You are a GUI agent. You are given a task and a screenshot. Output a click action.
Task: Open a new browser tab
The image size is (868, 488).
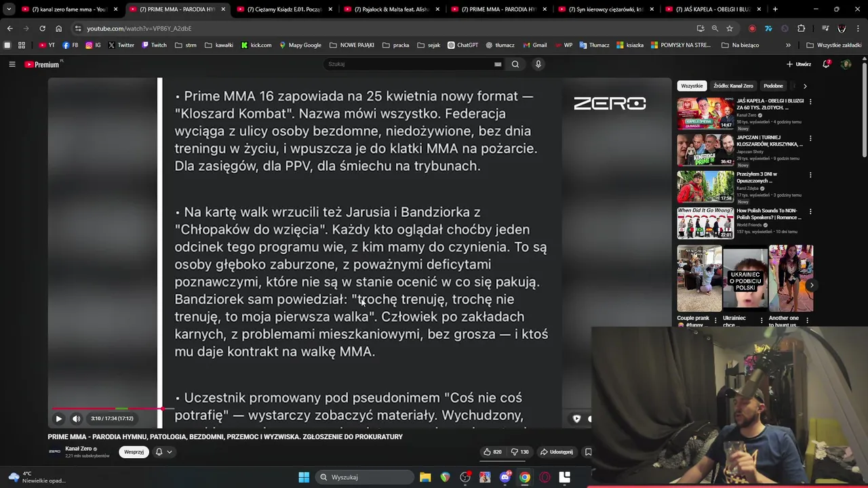click(775, 9)
